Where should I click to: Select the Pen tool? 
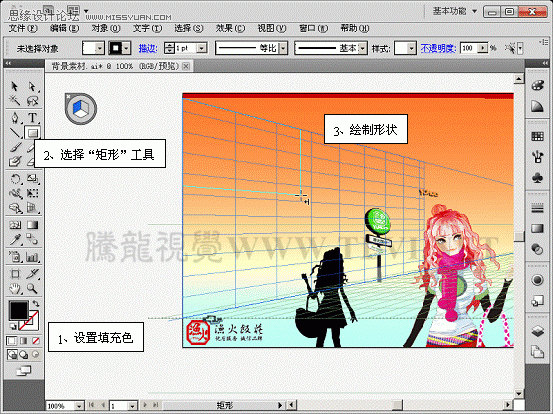14,117
